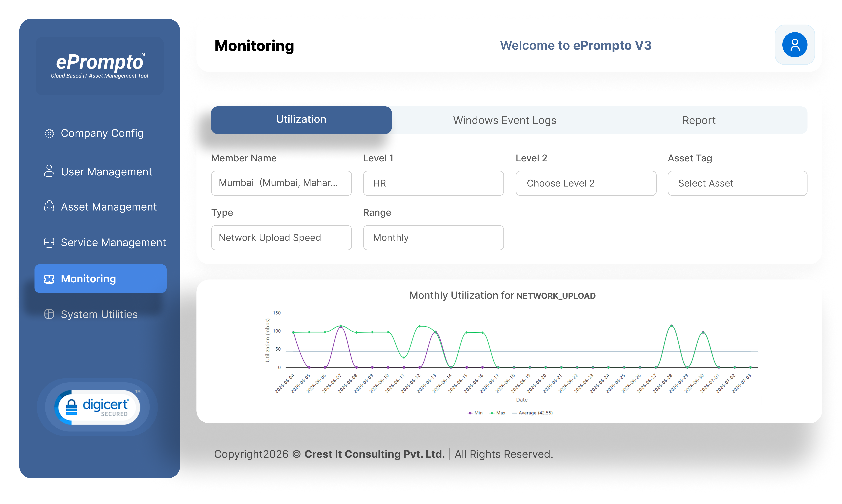Click the User Management person icon
842x504 pixels.
[x=49, y=171]
